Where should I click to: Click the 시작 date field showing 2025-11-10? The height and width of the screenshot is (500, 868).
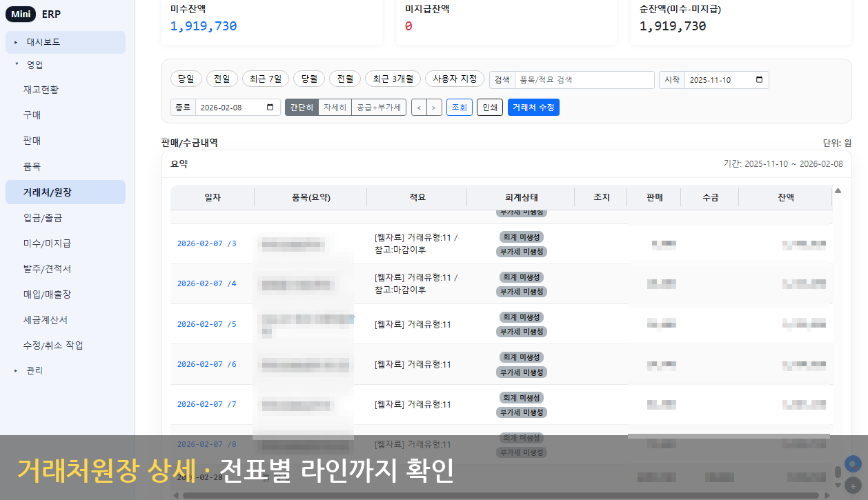point(727,80)
